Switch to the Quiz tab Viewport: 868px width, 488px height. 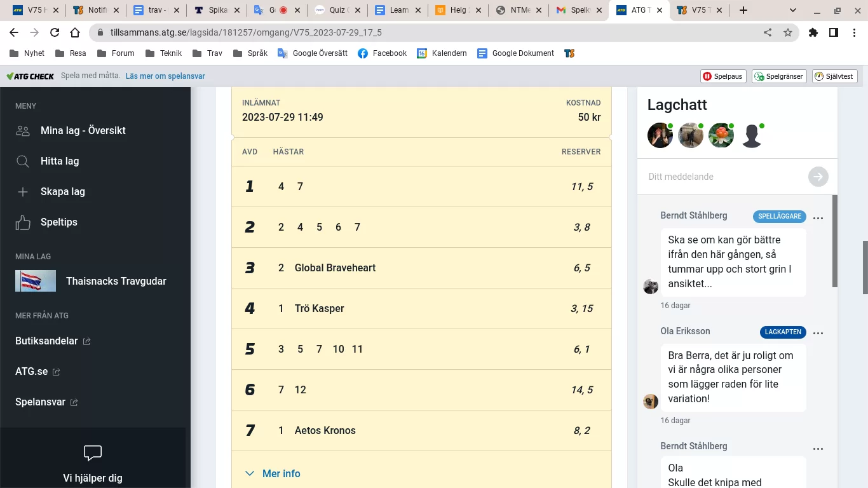click(338, 10)
